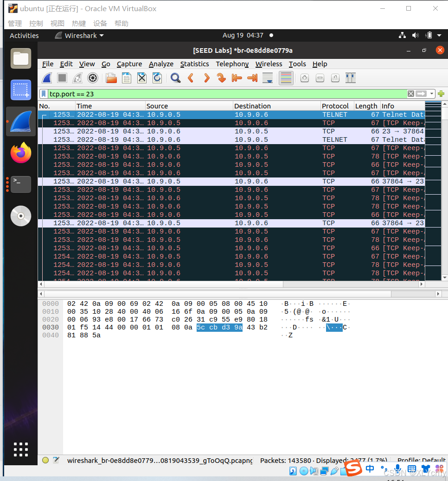
Task: Save the capture file icon
Action: pyautogui.click(x=127, y=78)
